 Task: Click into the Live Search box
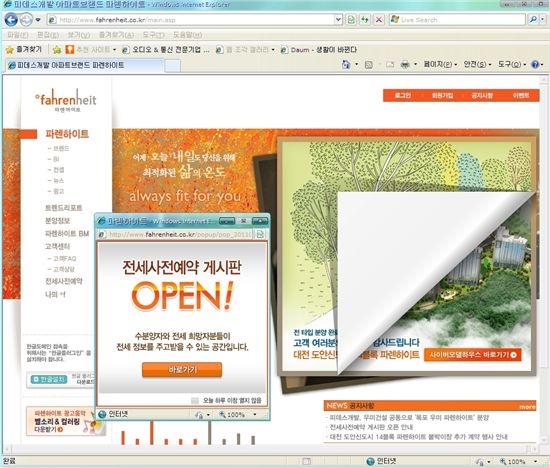[x=457, y=20]
